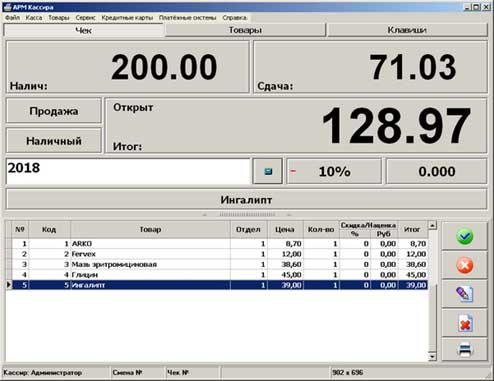The height and width of the screenshot is (381, 494).
Task: Click the Цена column header
Action: (x=285, y=229)
